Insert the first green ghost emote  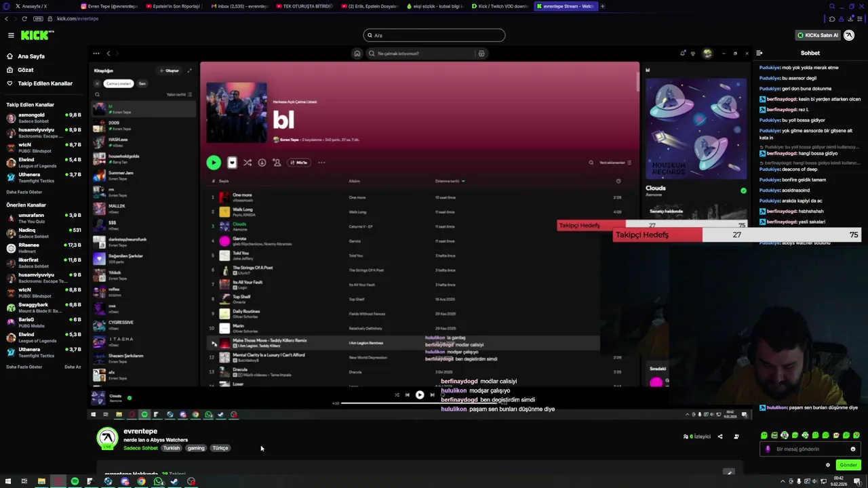pos(764,435)
